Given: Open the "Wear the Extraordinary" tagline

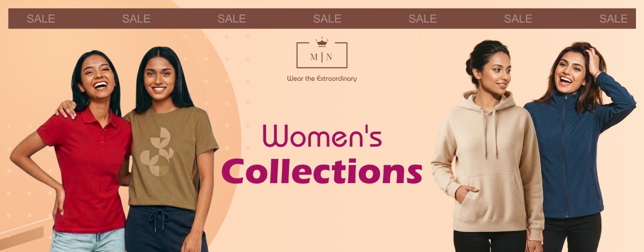Looking at the screenshot, I should click(x=322, y=79).
